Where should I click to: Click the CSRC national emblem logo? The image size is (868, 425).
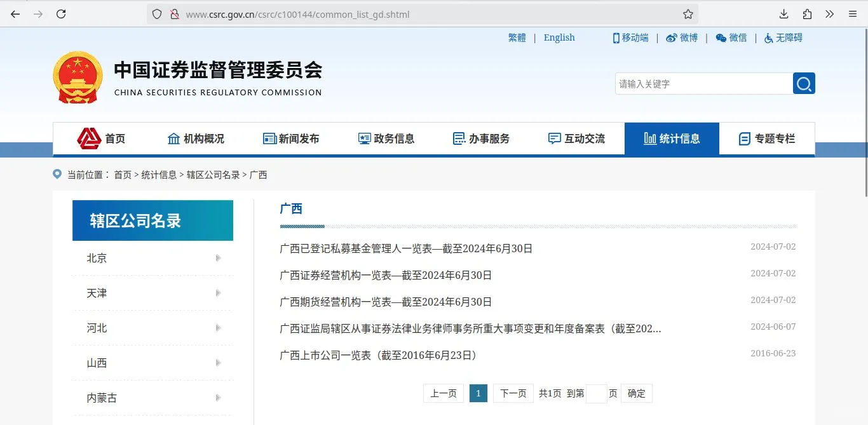78,76
